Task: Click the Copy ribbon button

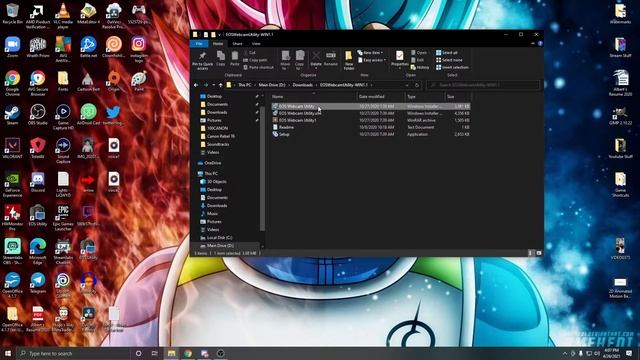Action: 221,58
